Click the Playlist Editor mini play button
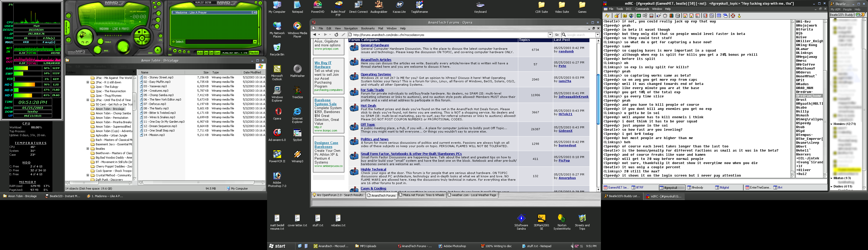This screenshot has width=868, height=250. [175, 51]
